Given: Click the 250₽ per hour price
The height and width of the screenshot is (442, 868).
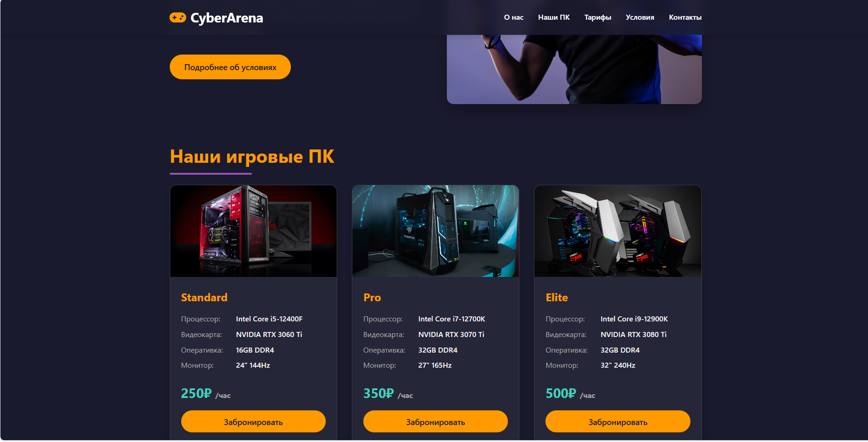Looking at the screenshot, I should [x=206, y=393].
